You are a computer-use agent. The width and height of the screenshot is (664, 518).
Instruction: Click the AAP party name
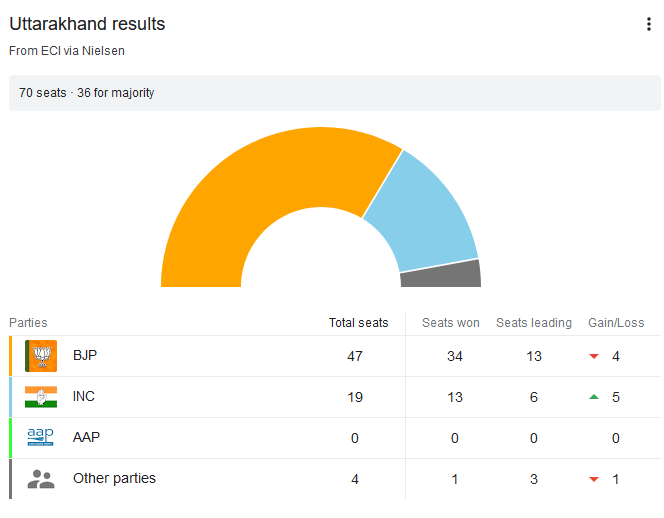tap(86, 437)
